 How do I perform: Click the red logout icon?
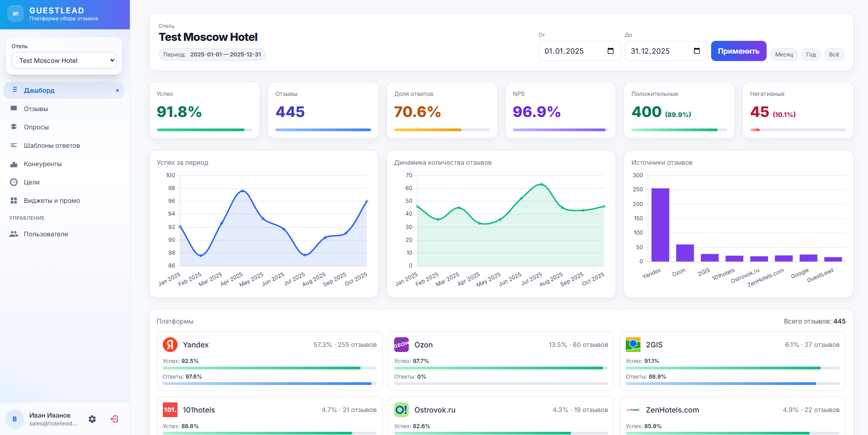[114, 419]
